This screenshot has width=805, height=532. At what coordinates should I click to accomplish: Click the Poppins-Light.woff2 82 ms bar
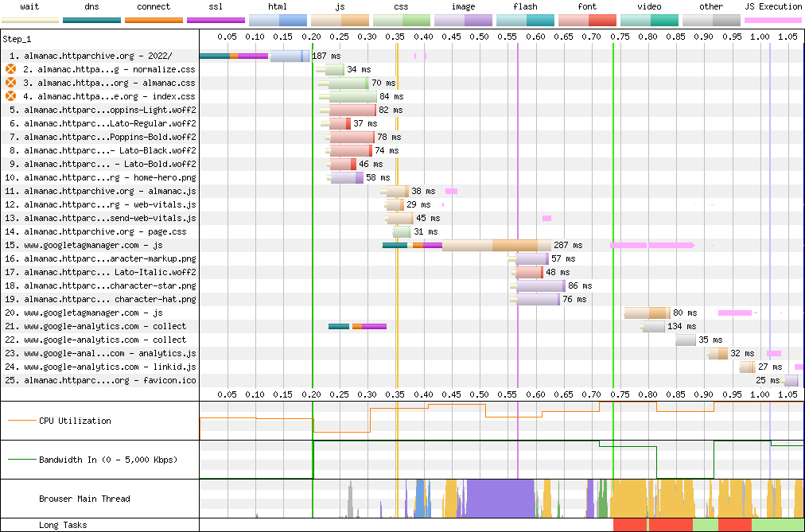[x=352, y=110]
